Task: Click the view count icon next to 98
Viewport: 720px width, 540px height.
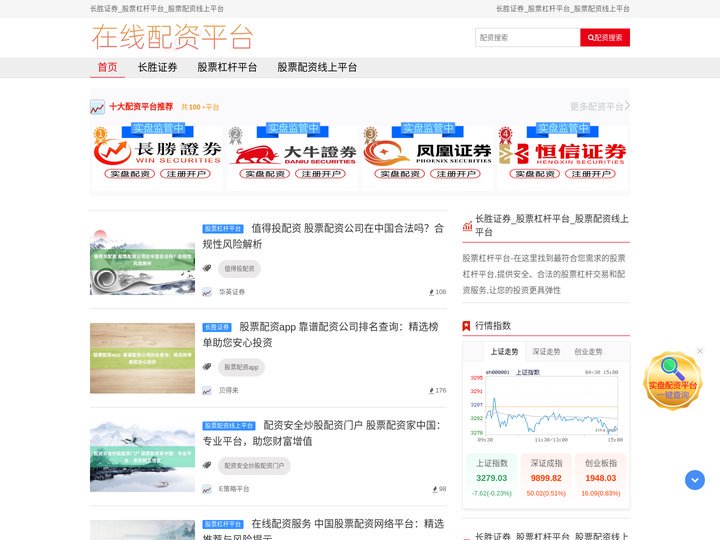Action: [x=435, y=489]
